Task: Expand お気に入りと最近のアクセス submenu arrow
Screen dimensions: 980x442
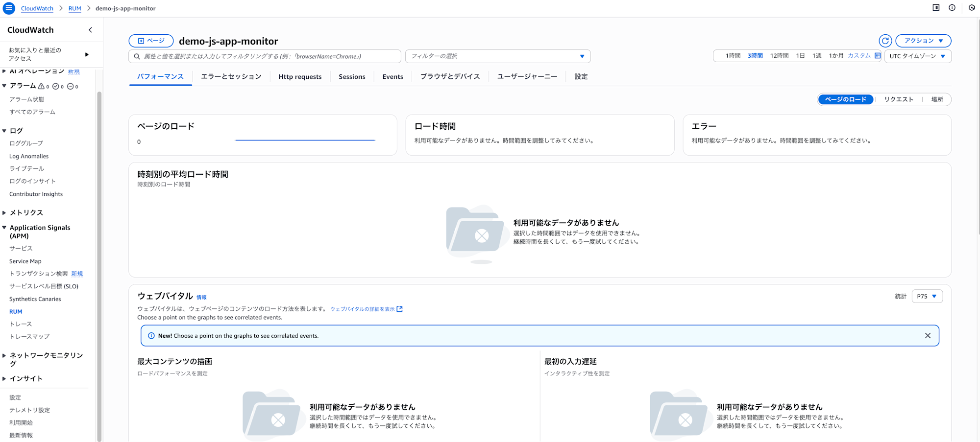Action: click(87, 54)
